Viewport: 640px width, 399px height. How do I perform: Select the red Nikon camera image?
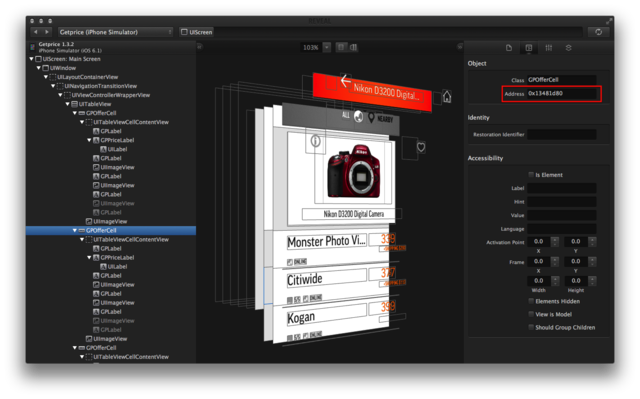(x=353, y=170)
